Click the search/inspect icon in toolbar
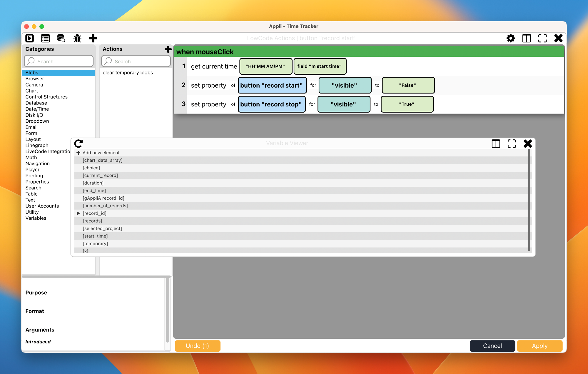The width and height of the screenshot is (588, 374). (61, 38)
